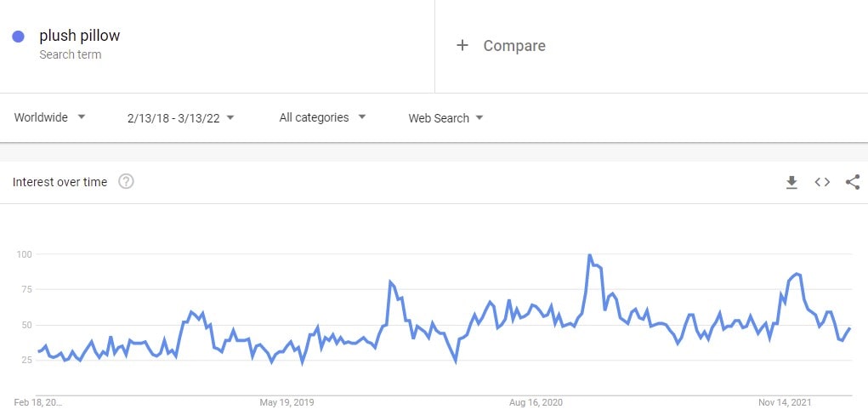Click the Aug 16, 2020 axis label
This screenshot has height=415, width=868.
point(537,402)
